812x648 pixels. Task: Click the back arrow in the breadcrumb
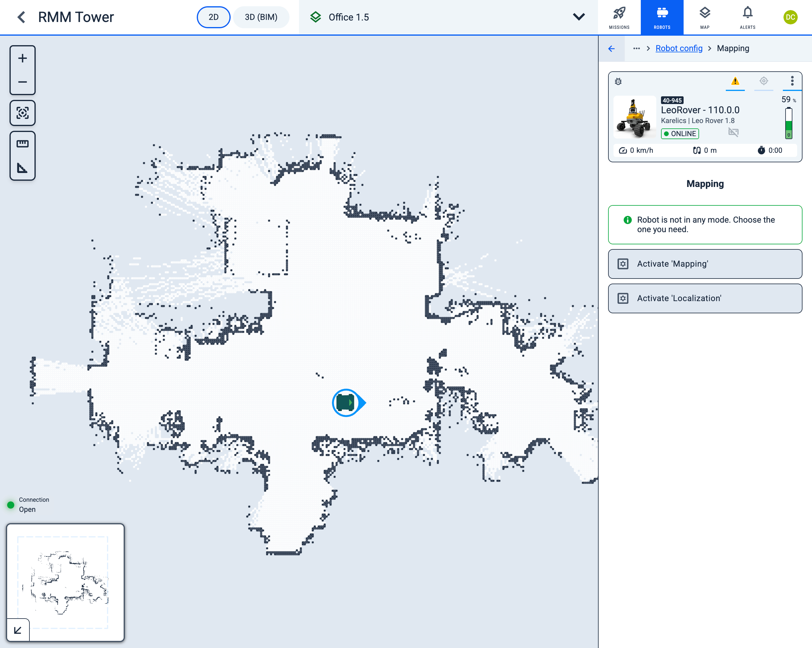612,49
